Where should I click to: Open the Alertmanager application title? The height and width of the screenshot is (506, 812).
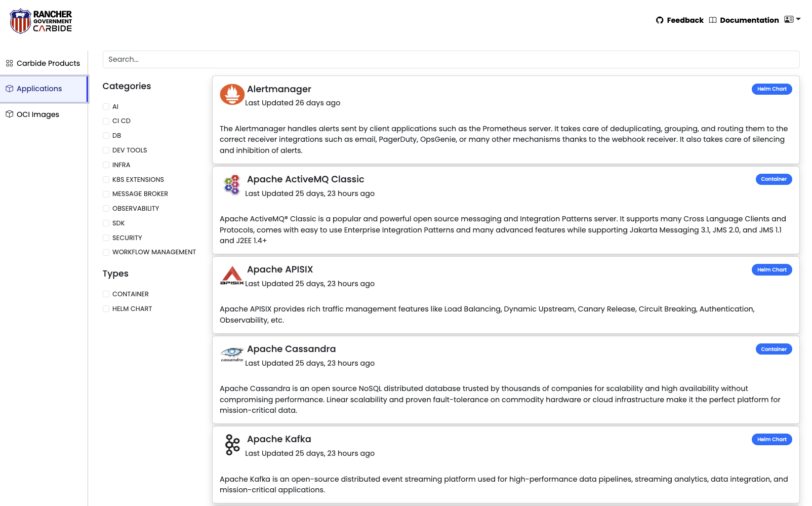279,89
